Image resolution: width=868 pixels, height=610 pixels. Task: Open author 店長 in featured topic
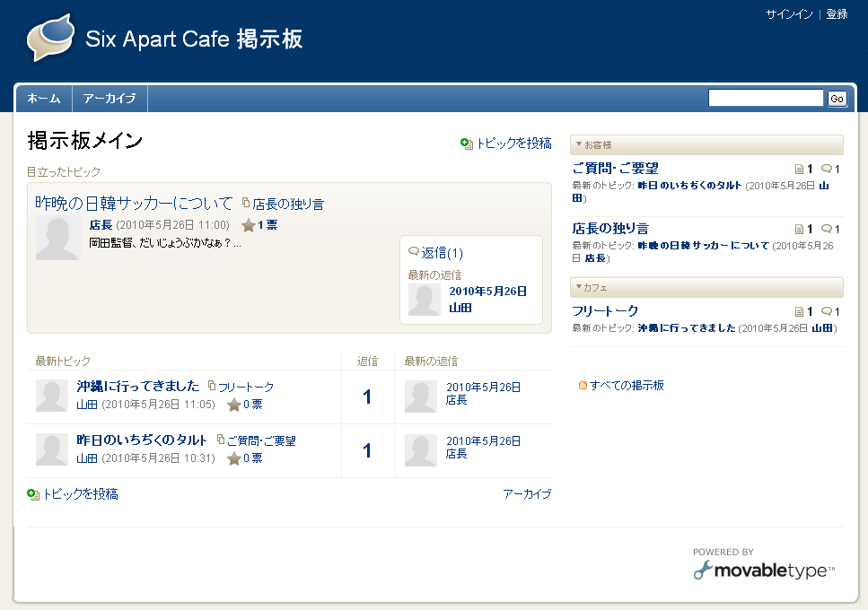click(x=101, y=225)
